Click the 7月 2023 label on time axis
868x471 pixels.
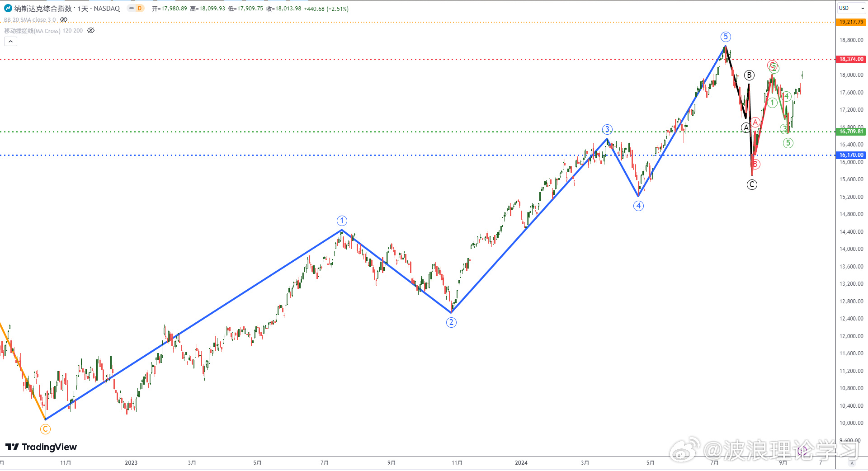324,463
